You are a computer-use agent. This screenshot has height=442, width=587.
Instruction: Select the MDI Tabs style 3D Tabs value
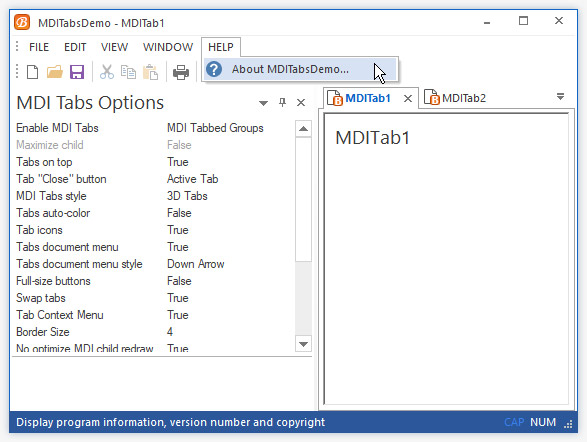[x=187, y=196]
